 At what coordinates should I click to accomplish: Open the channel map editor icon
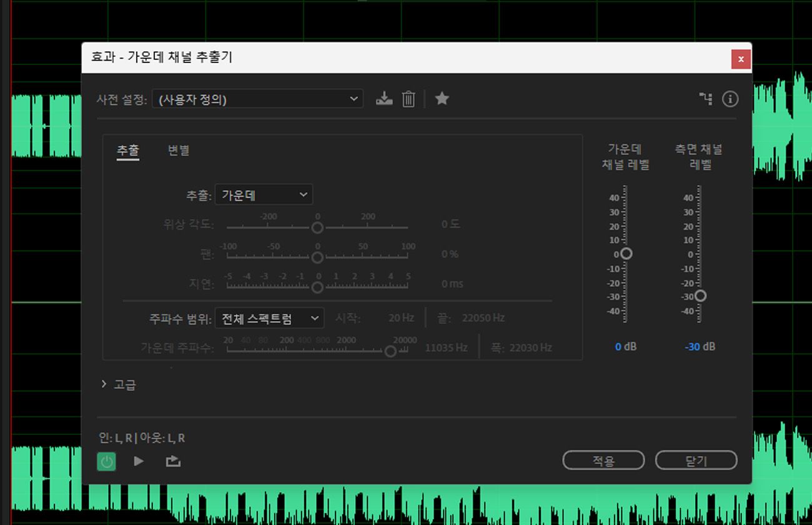pyautogui.click(x=705, y=98)
